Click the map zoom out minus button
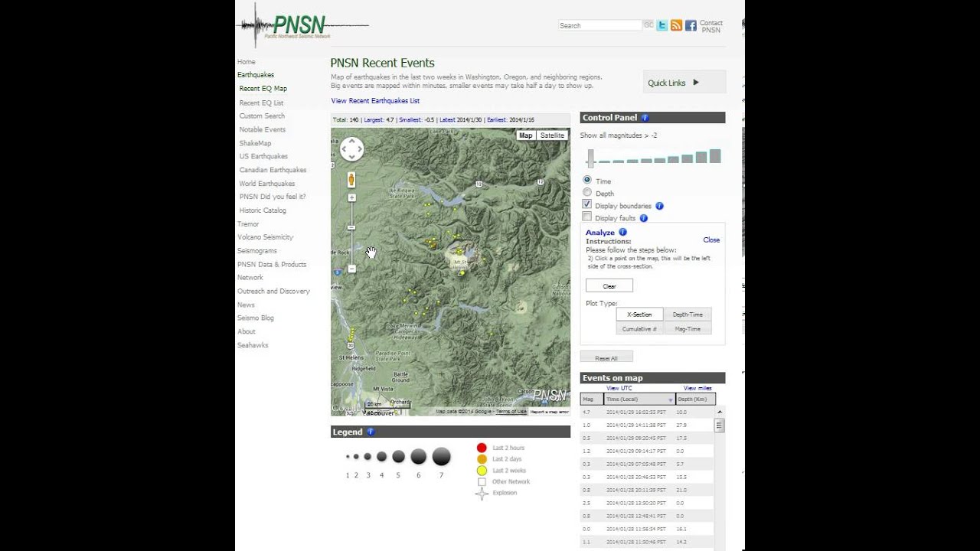 pyautogui.click(x=352, y=269)
